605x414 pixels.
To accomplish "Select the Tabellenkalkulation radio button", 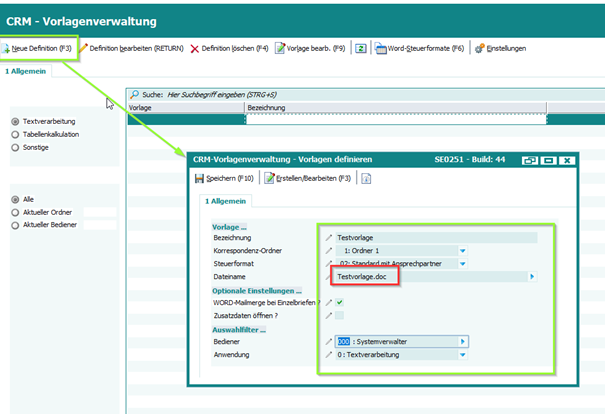I will pos(15,134).
